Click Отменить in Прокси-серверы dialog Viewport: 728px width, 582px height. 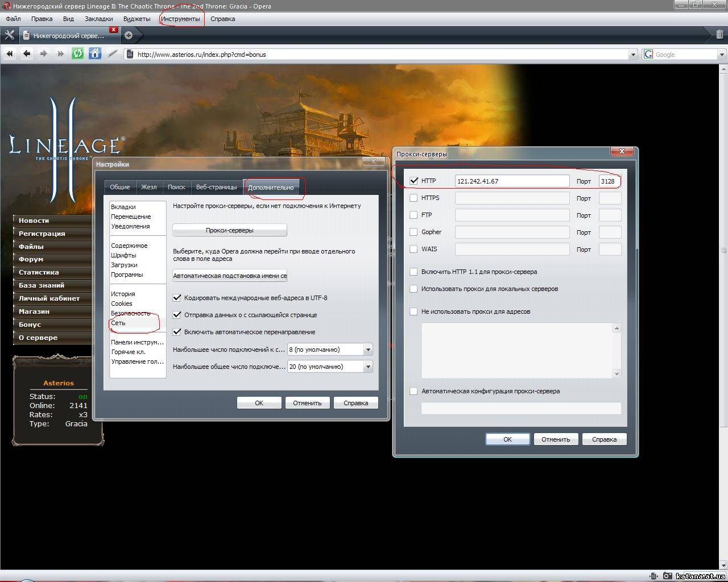[556, 439]
